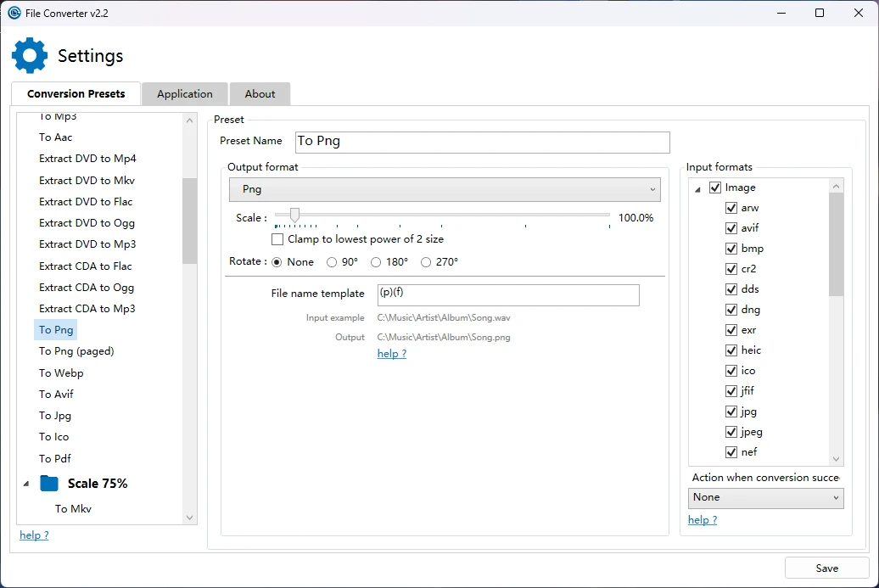Uncheck the nef input format
879x588 pixels.
coord(731,452)
